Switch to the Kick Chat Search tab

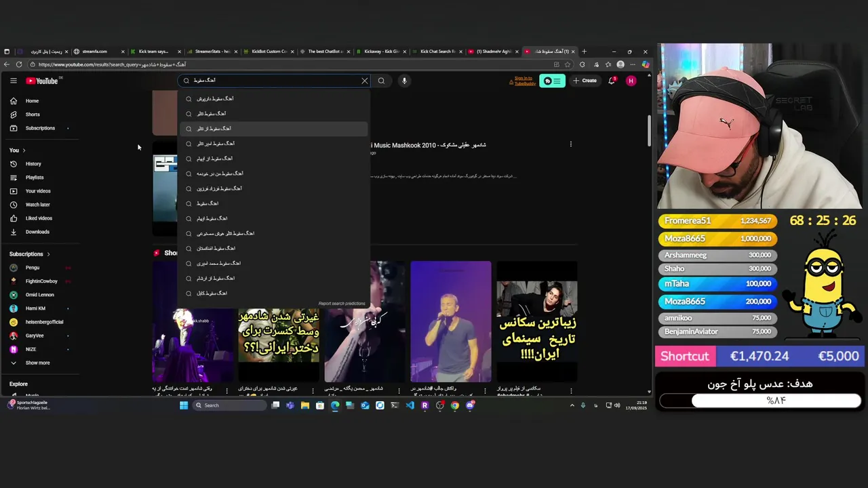[x=436, y=52]
